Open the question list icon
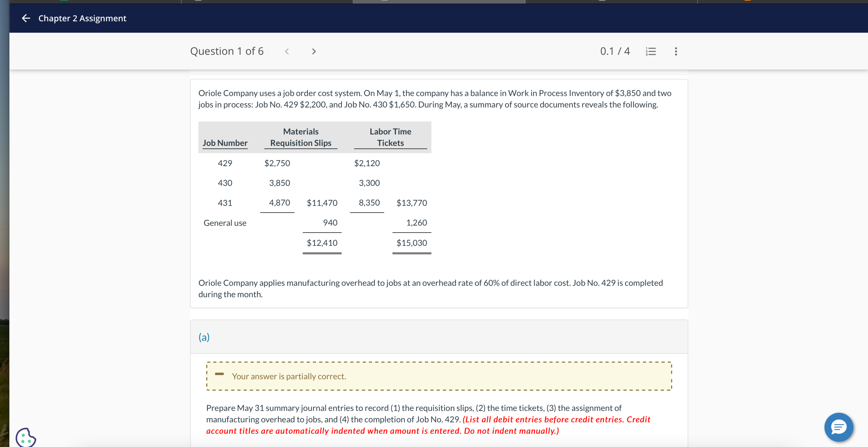868x447 pixels. 651,51
